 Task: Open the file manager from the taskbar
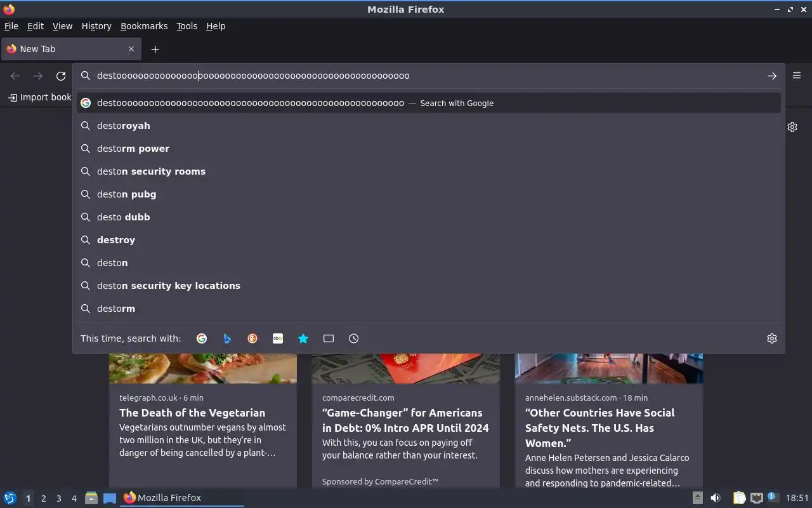[x=91, y=498]
